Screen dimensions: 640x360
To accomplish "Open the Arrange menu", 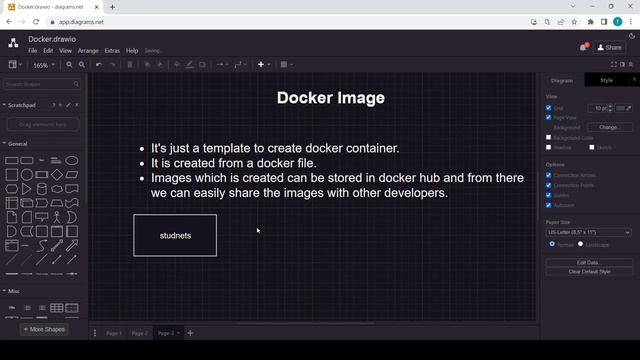I will pyautogui.click(x=88, y=51).
